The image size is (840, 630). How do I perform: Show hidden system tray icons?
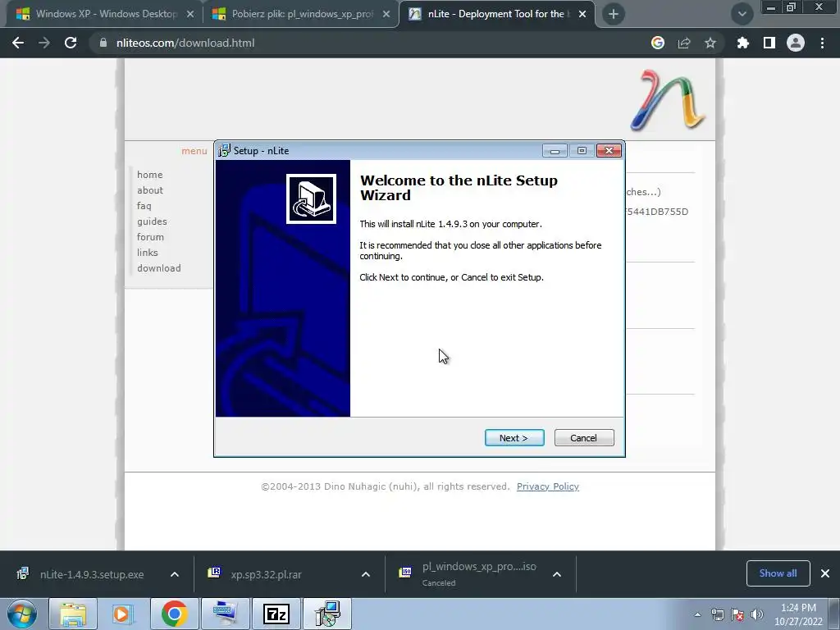(697, 614)
